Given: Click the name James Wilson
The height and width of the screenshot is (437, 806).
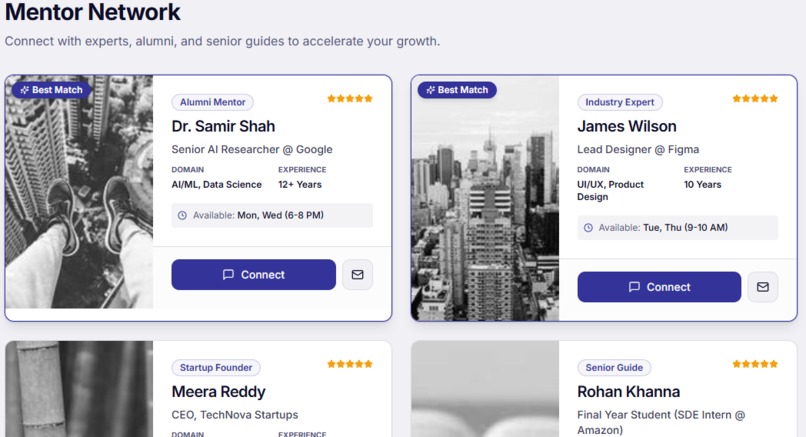Looking at the screenshot, I should click(x=627, y=126).
